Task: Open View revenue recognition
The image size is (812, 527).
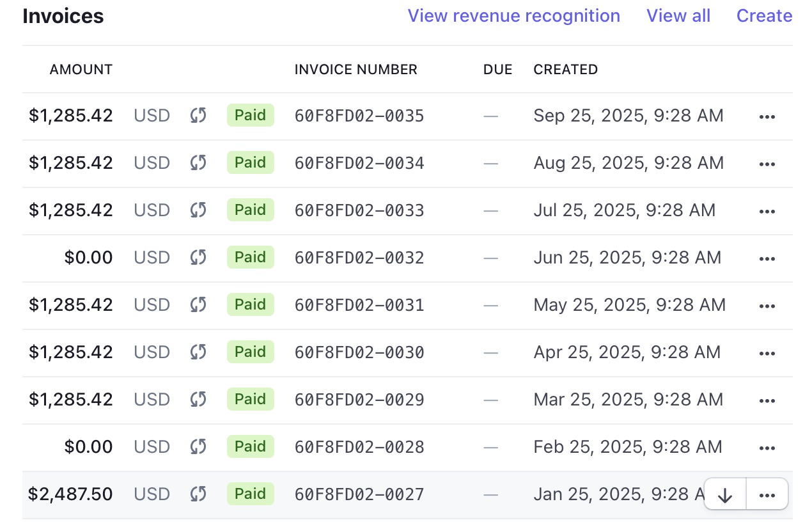Action: click(513, 15)
